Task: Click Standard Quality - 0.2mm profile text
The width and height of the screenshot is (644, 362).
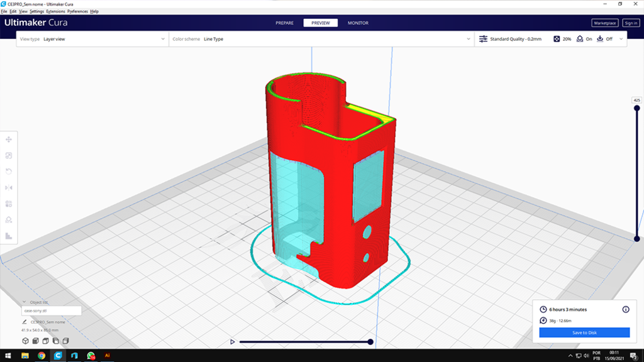Action: coord(516,39)
